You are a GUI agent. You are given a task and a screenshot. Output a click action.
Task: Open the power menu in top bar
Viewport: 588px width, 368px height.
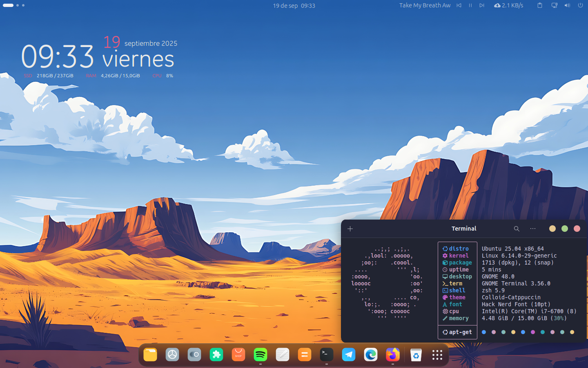[580, 5]
